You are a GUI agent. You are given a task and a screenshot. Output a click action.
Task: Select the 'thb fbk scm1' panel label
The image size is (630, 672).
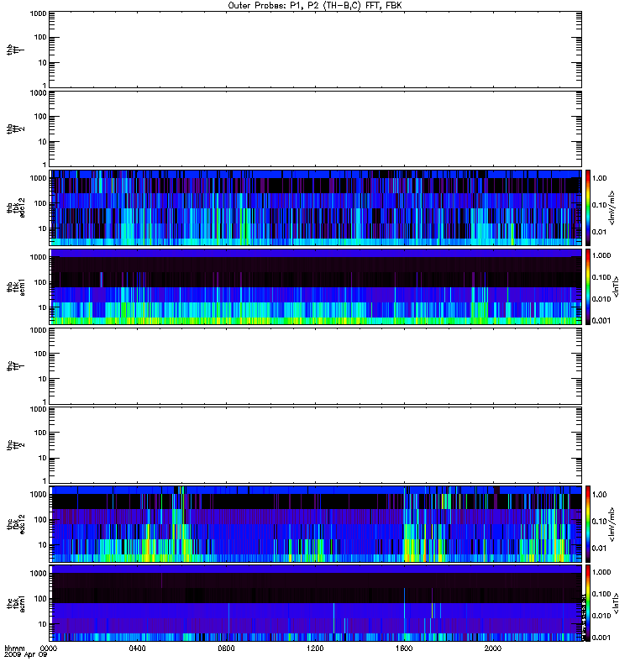pos(15,286)
